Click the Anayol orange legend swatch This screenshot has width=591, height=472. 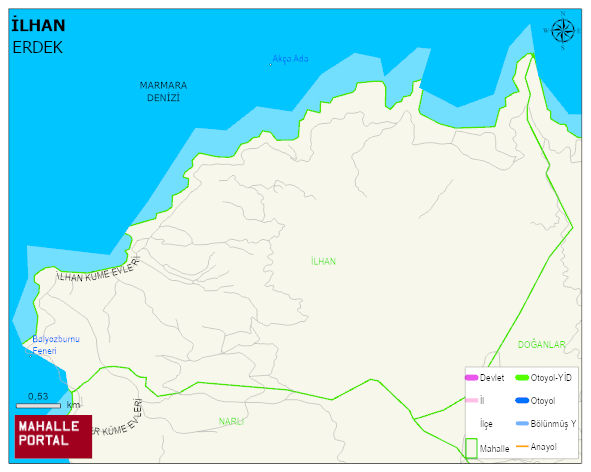click(x=522, y=446)
